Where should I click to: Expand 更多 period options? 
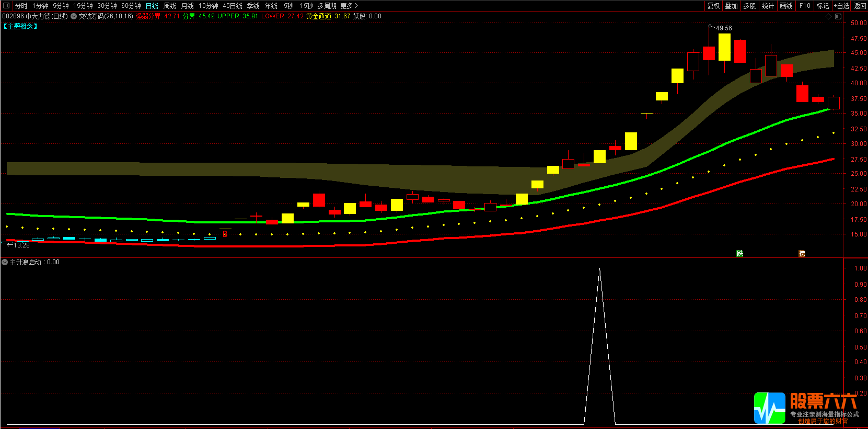coord(349,6)
